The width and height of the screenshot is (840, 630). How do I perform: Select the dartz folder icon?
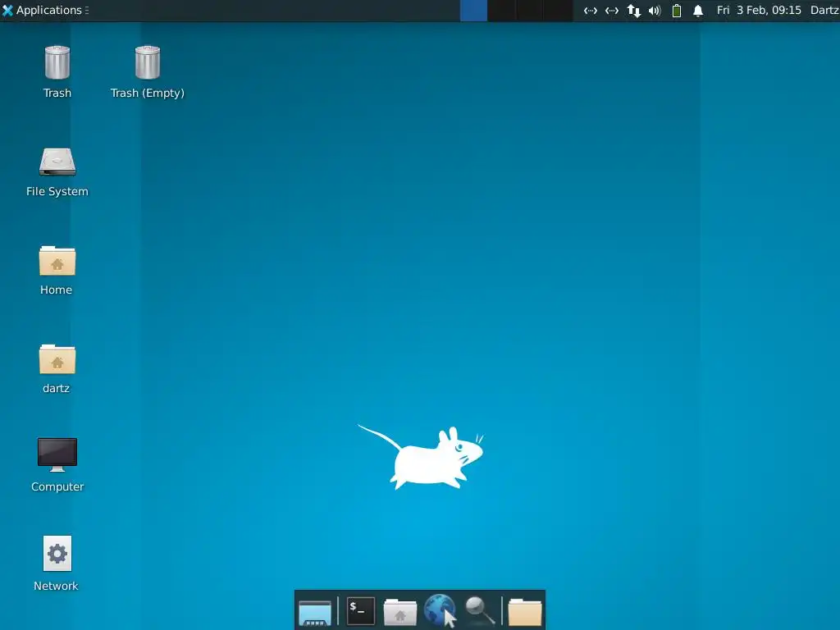(57, 359)
